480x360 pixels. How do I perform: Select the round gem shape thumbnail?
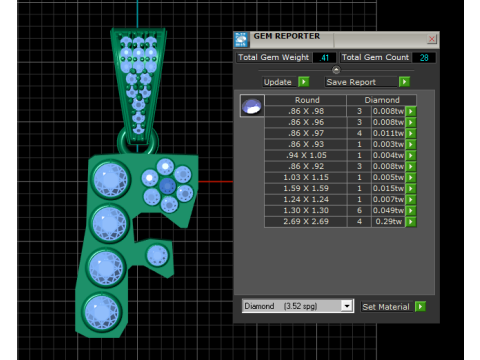pyautogui.click(x=252, y=106)
